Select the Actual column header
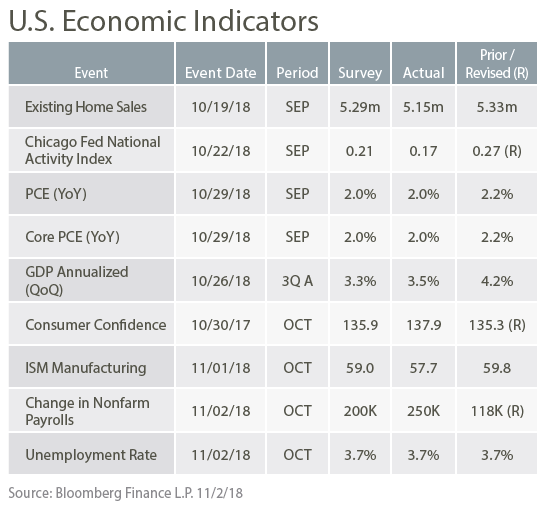This screenshot has width=543, height=507. pos(423,63)
